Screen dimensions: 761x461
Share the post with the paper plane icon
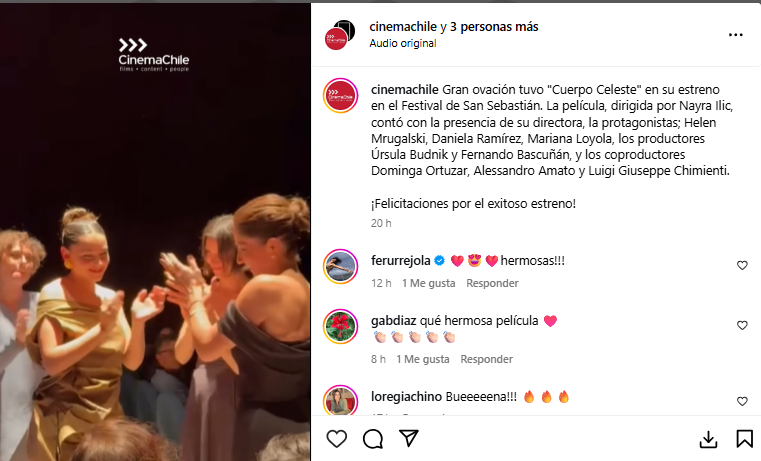(x=409, y=438)
